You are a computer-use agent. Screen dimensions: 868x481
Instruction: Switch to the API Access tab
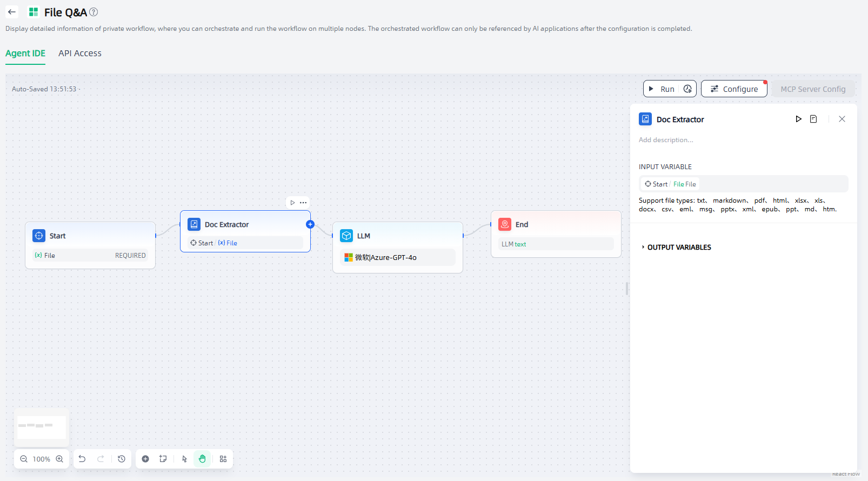pos(80,53)
